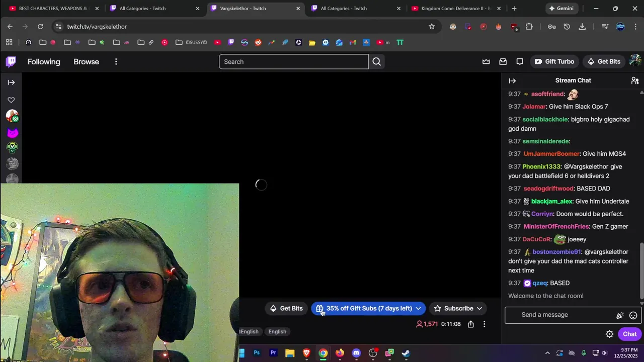Click the stream chat scrollbar

[x=641, y=271]
